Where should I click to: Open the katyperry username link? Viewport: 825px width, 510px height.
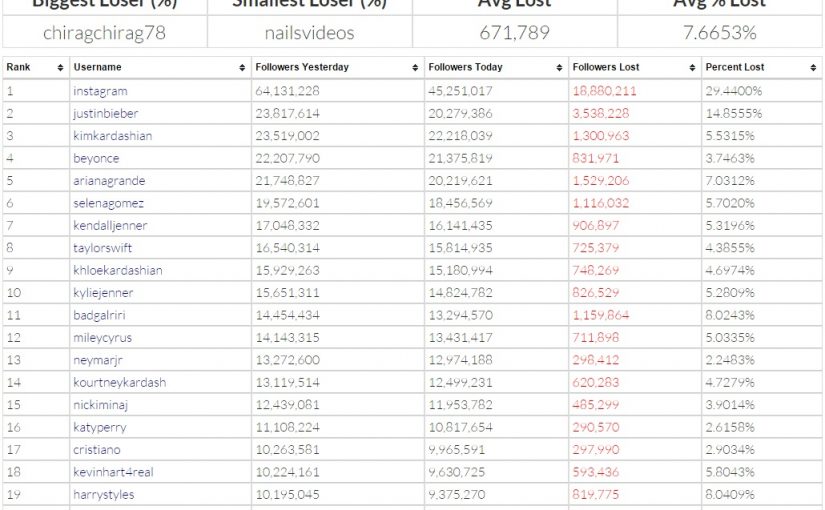click(x=99, y=427)
